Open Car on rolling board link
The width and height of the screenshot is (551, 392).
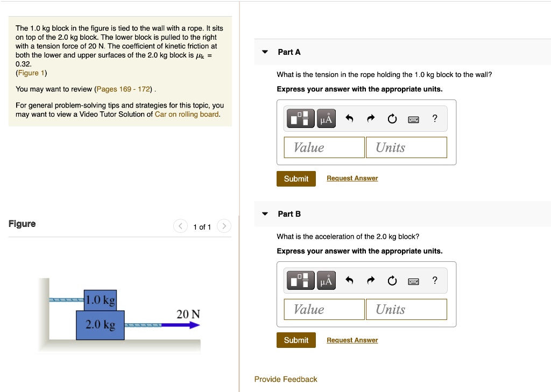pos(187,114)
